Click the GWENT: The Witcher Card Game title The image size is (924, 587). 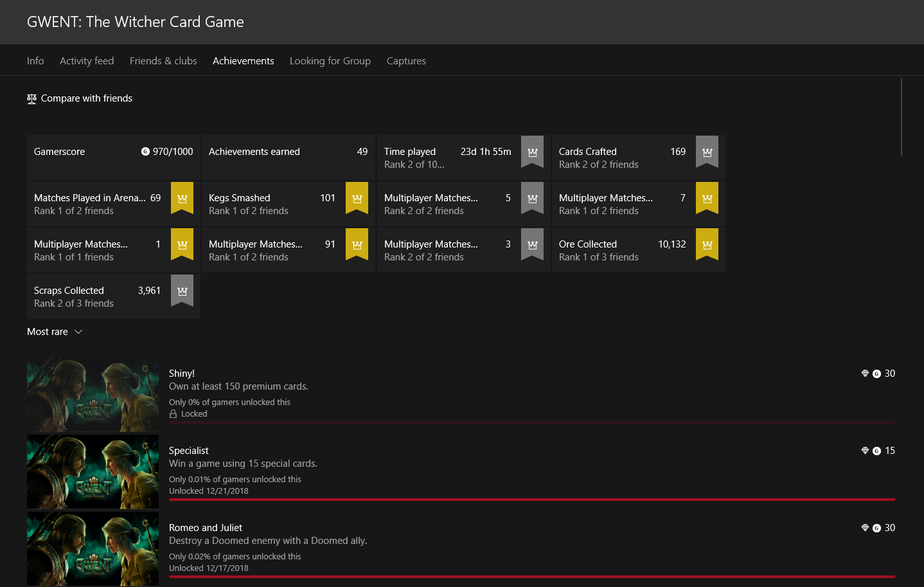136,22
